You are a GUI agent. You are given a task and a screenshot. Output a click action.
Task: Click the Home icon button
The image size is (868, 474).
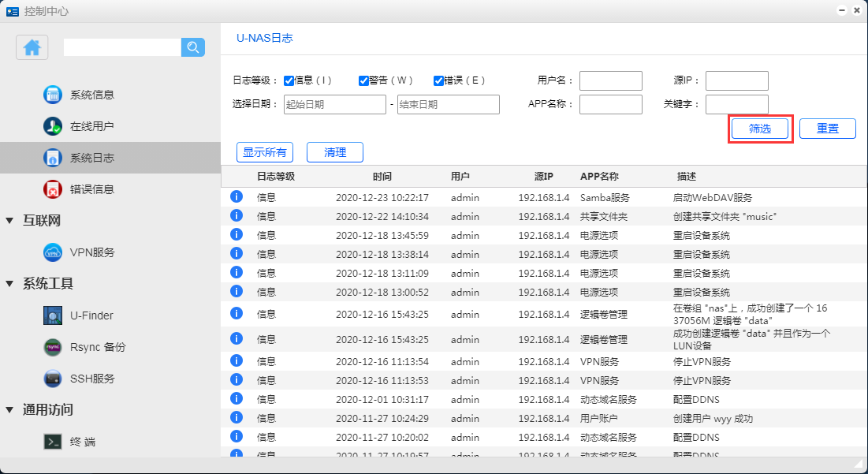point(32,47)
